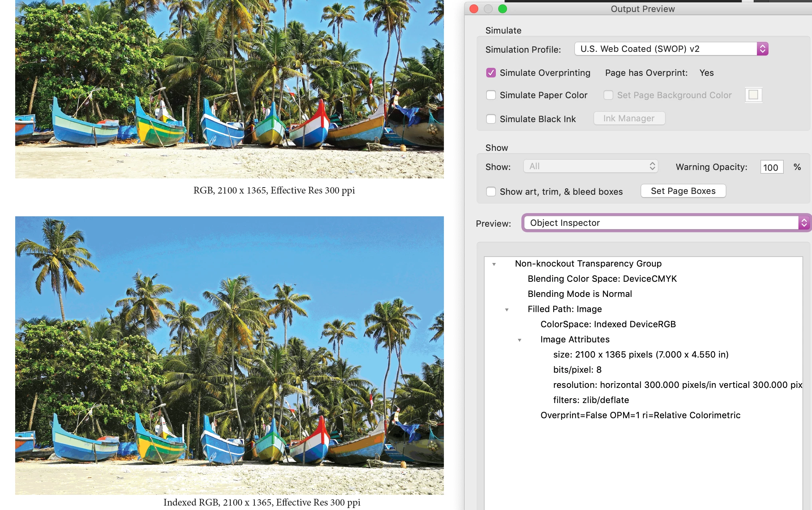Open the Show All dropdown

click(x=590, y=166)
